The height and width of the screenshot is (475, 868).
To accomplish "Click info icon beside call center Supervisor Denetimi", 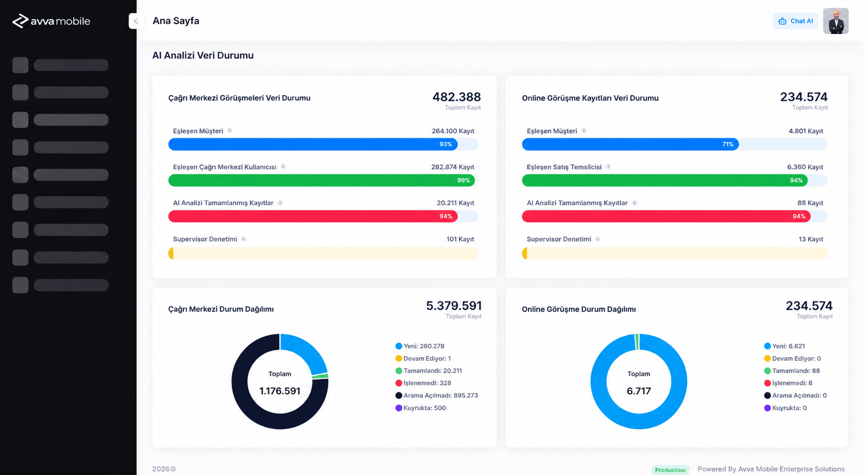I will [244, 239].
